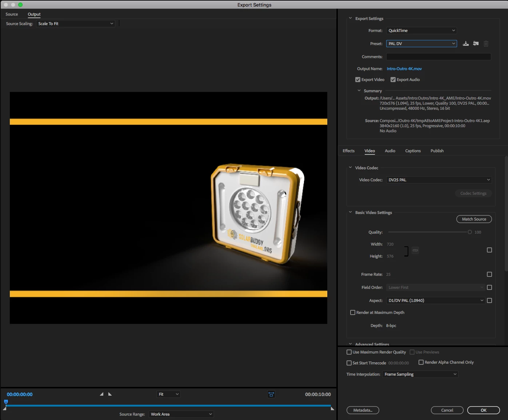Open the Captions tab
Screen dimensions: 508x420
(x=413, y=151)
